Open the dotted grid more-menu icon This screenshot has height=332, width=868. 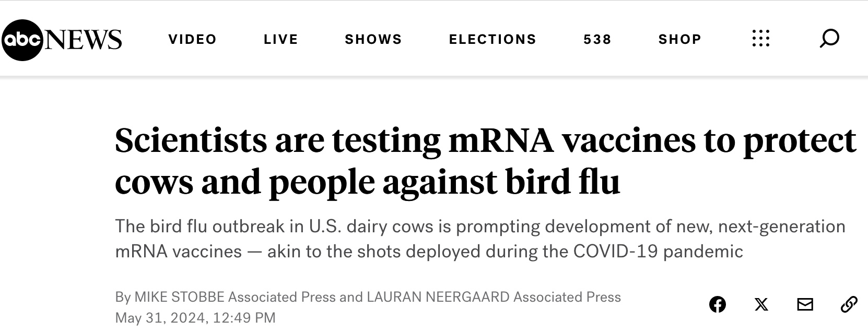point(760,39)
